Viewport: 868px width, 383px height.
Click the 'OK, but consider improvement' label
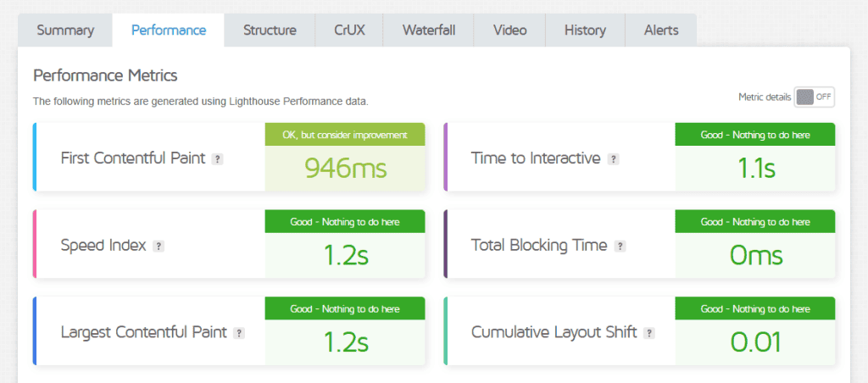point(345,135)
